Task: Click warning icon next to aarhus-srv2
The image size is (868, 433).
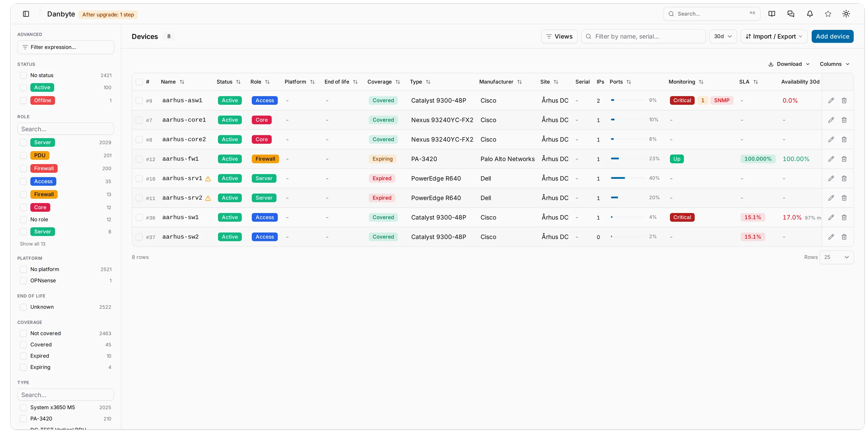Action: pyautogui.click(x=208, y=198)
